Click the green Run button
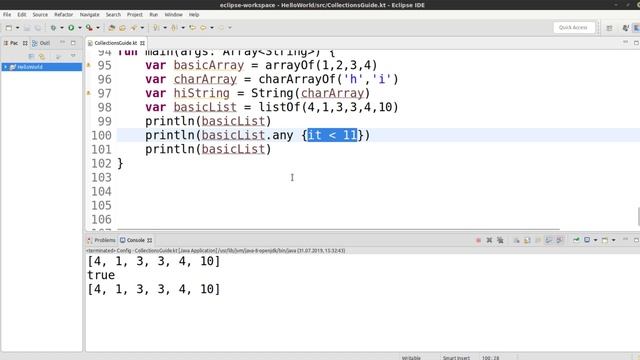Image resolution: width=640 pixels, height=360 pixels. pos(71,28)
